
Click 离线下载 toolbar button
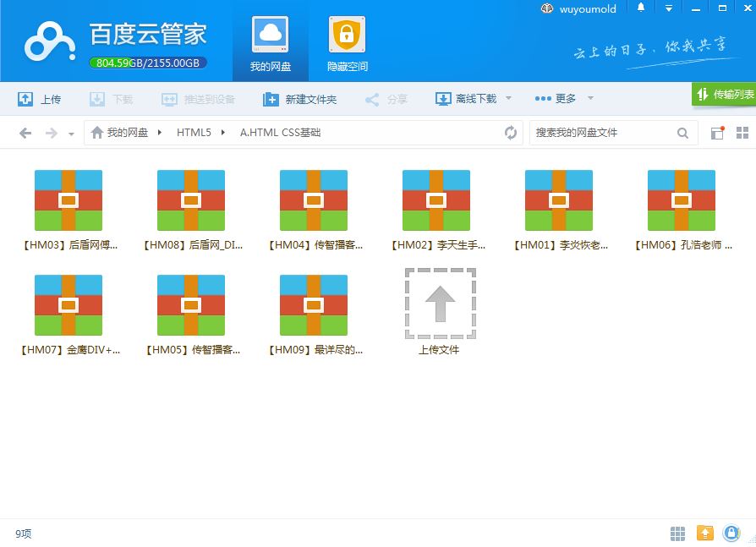coord(466,99)
